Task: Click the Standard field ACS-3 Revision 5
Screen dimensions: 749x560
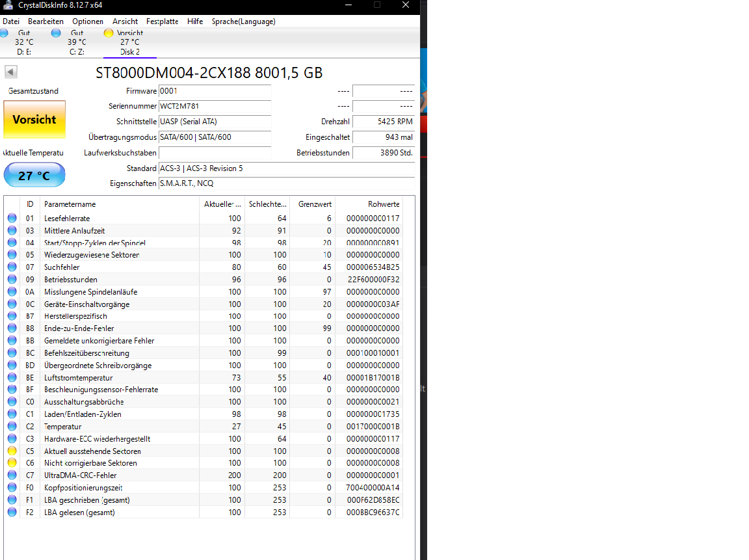Action: tap(287, 168)
